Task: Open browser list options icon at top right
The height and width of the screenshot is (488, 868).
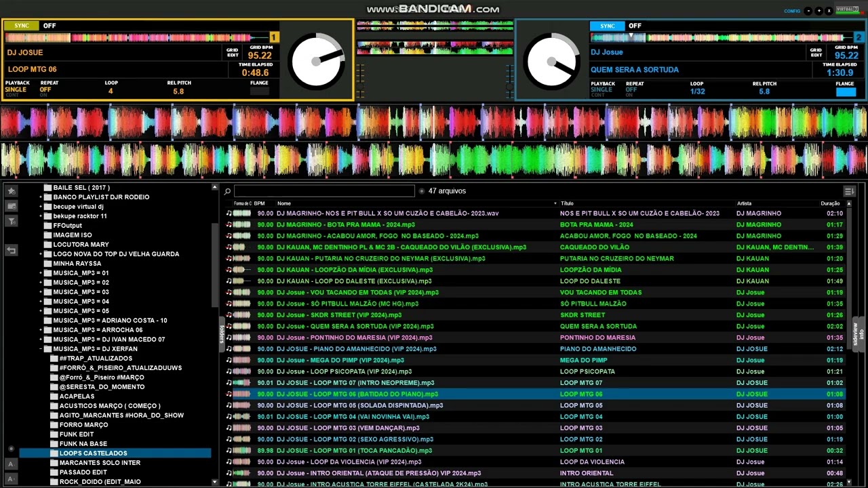Action: pyautogui.click(x=849, y=191)
